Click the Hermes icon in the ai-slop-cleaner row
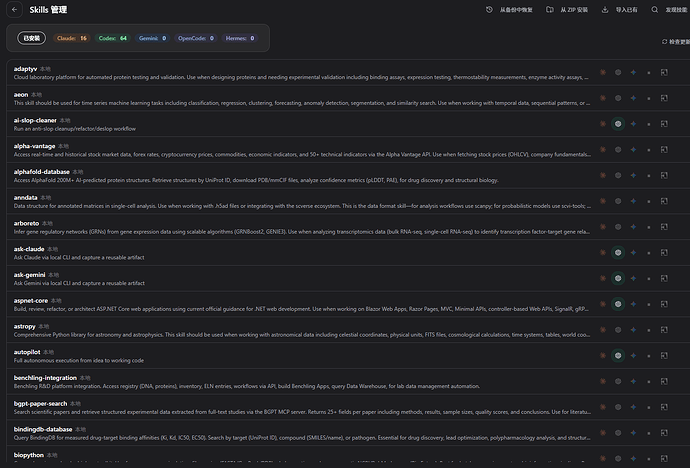The image size is (690, 468). coord(664,124)
